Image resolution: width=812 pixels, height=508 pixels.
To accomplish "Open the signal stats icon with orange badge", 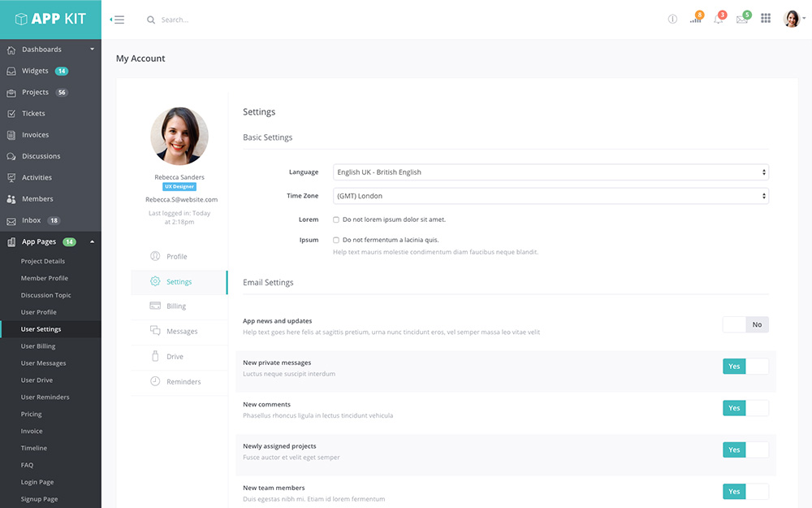I will pos(695,20).
